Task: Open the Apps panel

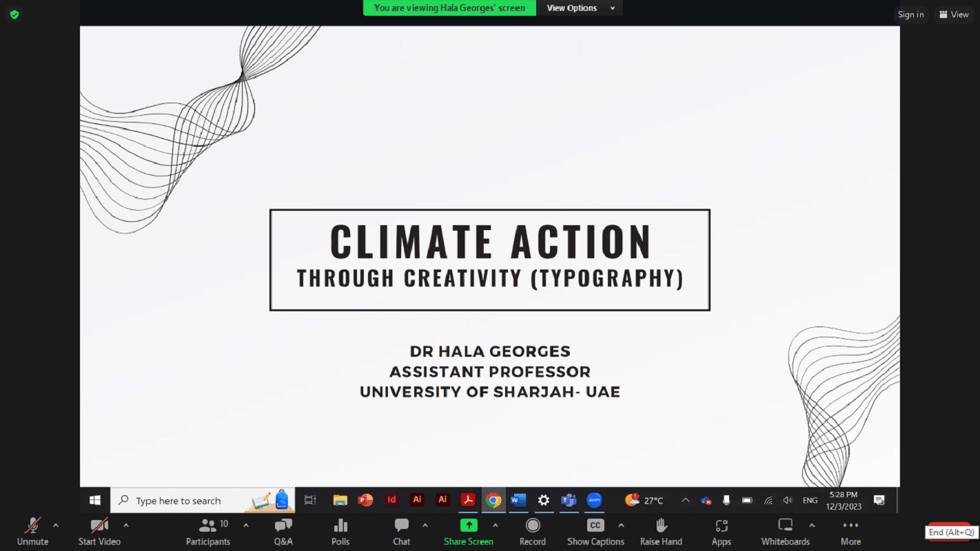Action: click(722, 531)
